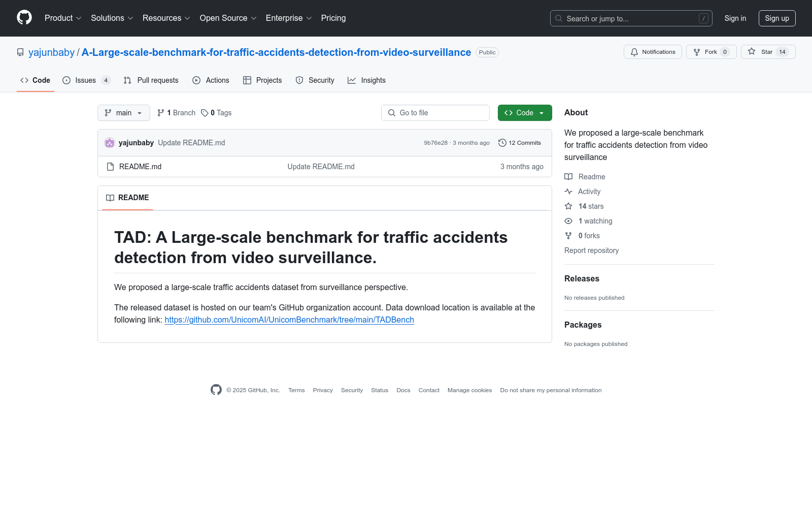Click the Fork button
The width and height of the screenshot is (812, 508).
pos(712,52)
